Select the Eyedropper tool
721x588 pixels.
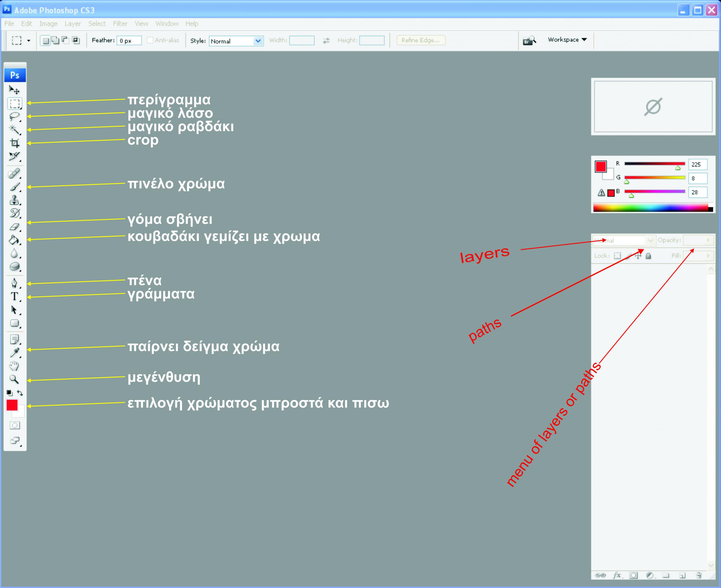14,353
